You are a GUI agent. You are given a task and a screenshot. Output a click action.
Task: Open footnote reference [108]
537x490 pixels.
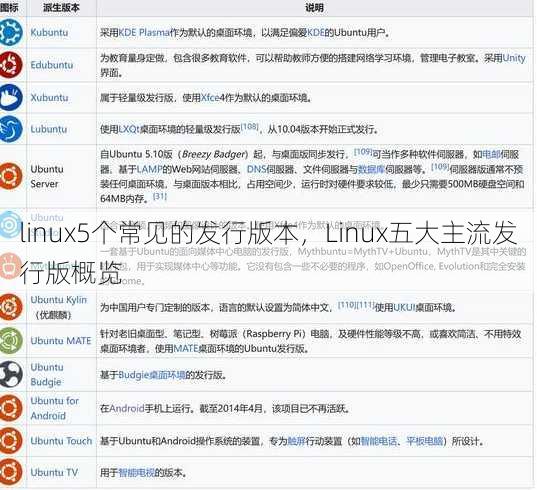coord(249,126)
